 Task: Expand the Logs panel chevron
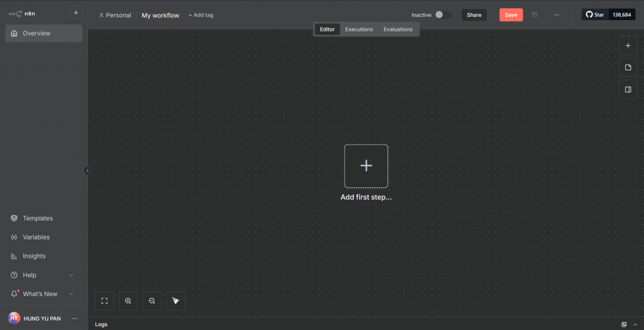[636, 324]
